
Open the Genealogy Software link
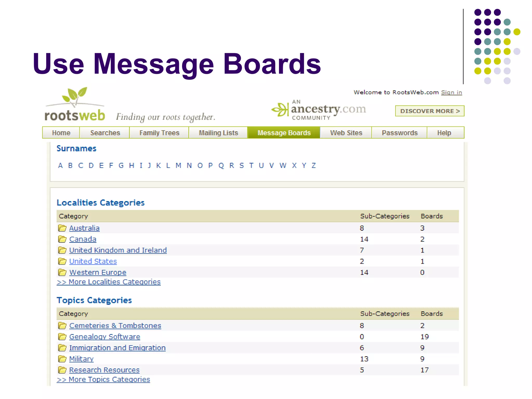click(104, 337)
